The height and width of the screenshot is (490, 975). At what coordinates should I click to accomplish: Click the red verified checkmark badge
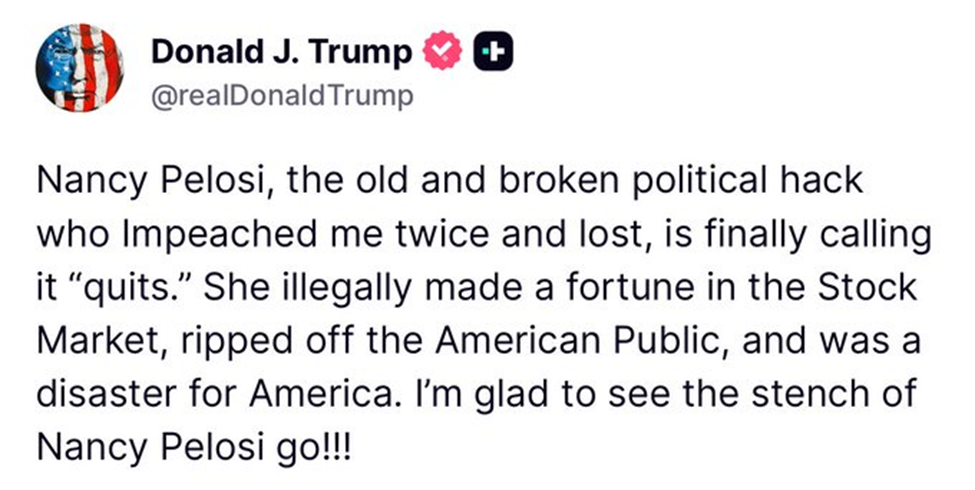443,53
